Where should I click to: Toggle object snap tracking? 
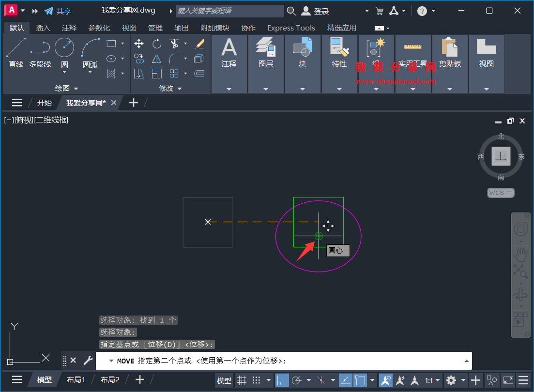[345, 380]
